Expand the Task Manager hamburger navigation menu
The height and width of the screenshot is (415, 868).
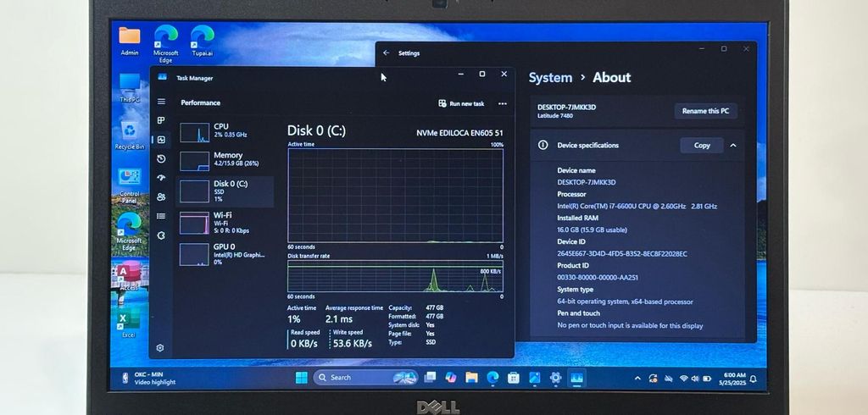tap(161, 102)
